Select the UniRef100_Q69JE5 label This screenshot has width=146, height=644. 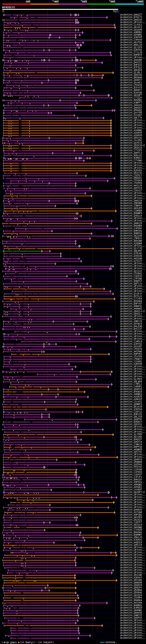coord(131,208)
